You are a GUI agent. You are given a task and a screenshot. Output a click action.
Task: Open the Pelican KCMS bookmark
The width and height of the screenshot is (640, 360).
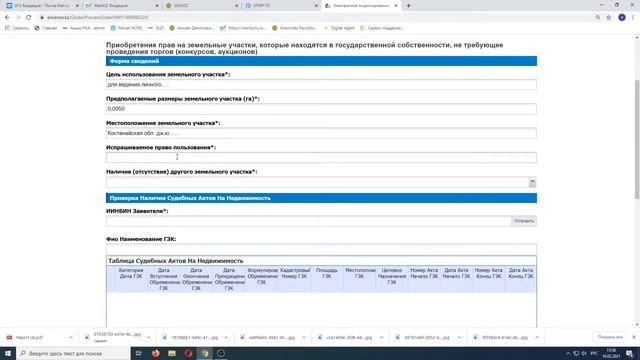(x=126, y=28)
